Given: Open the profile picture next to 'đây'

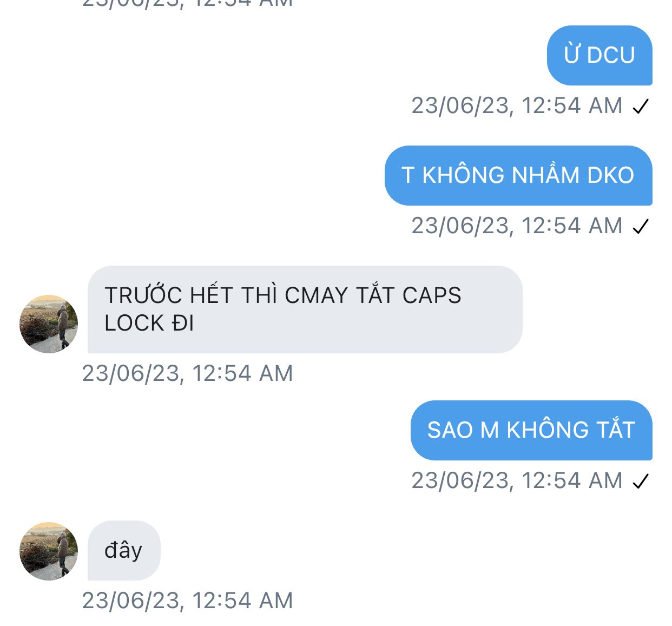Looking at the screenshot, I should click(49, 551).
